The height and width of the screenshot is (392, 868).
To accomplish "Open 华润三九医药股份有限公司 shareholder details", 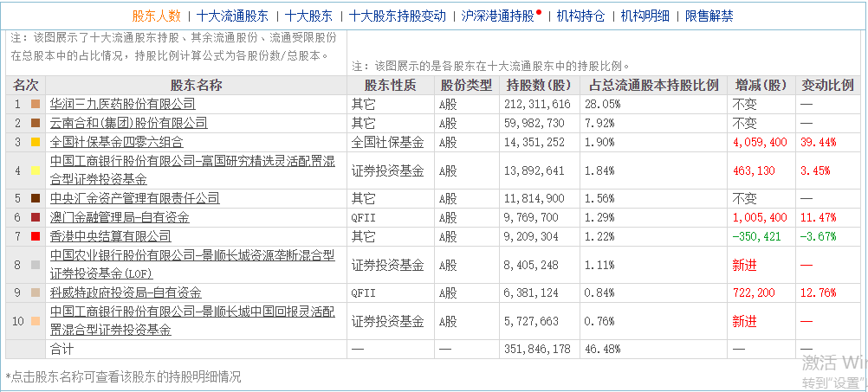I will coord(122,104).
